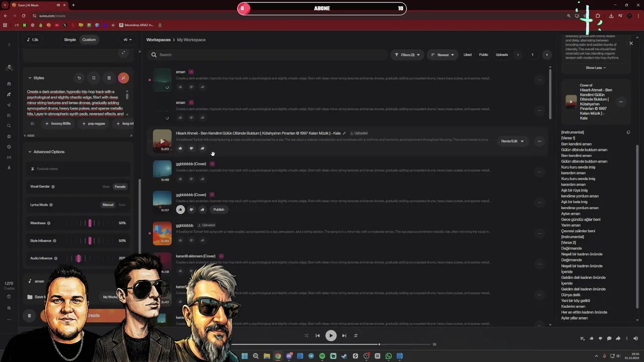Go to next page of songs
644x362 pixels.
point(547,55)
